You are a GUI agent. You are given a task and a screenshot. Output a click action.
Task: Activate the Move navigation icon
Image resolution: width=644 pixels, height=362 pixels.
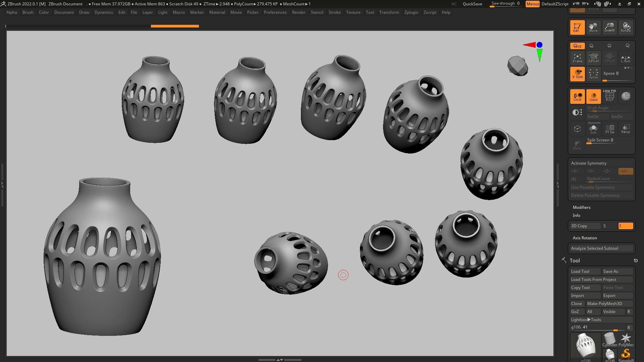pyautogui.click(x=593, y=27)
